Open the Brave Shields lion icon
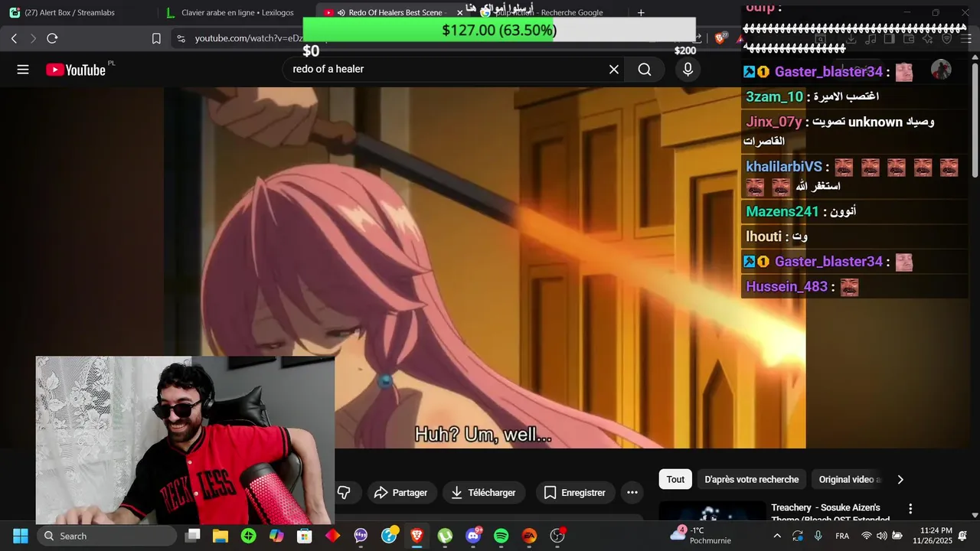The height and width of the screenshot is (551, 980). 720,38
